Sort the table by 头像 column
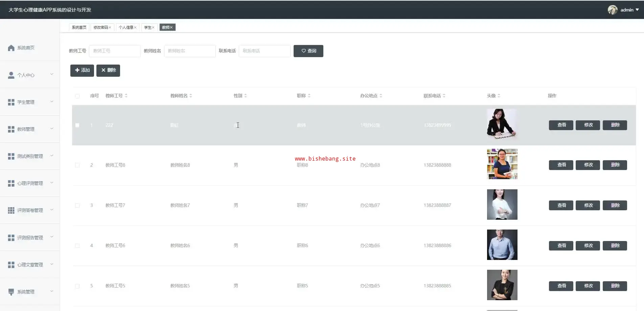This screenshot has height=311, width=644. click(x=499, y=96)
